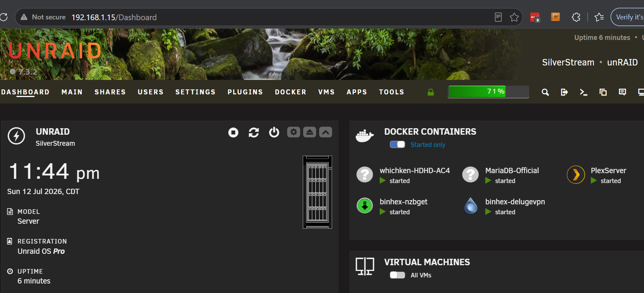This screenshot has height=293, width=644.
Task: Collapse the UNRAID tile with the chevron
Action: click(x=326, y=132)
